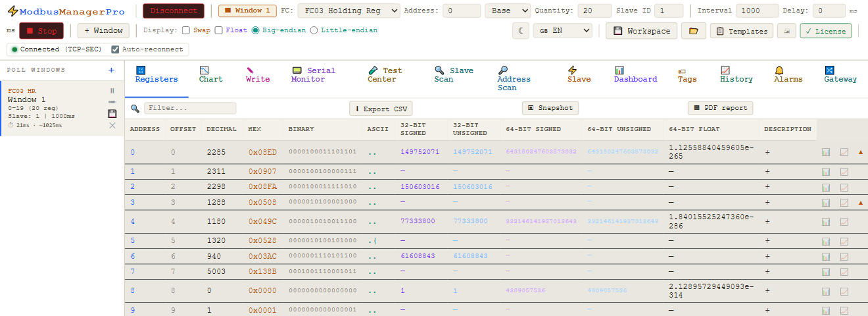Click the trend line icon for address 7

pos(844,271)
